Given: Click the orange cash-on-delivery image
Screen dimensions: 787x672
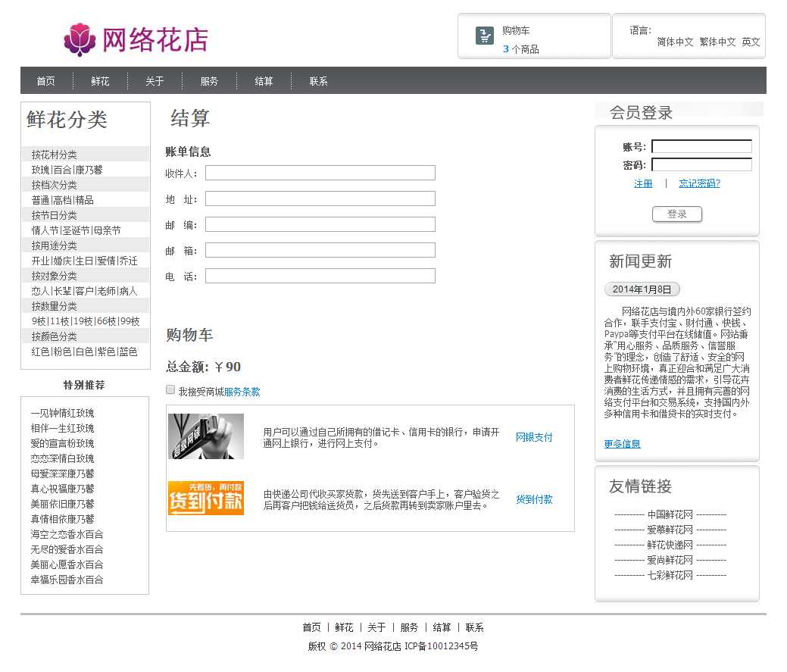Looking at the screenshot, I should 206,498.
